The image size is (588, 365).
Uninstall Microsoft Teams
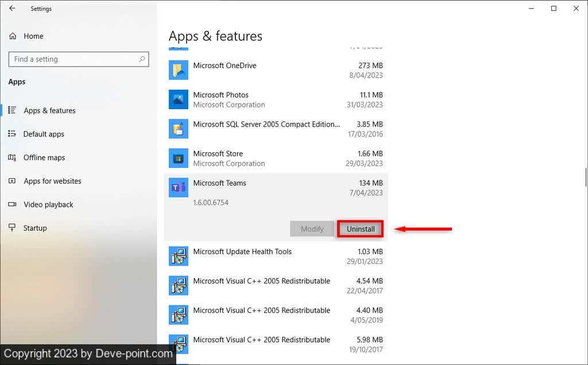pos(361,229)
